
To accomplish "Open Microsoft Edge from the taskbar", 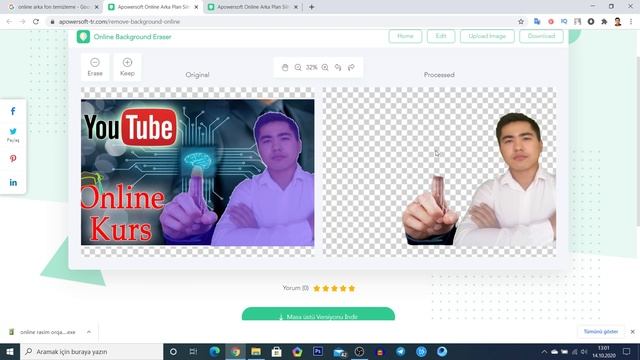I will pyautogui.click(x=215, y=351).
